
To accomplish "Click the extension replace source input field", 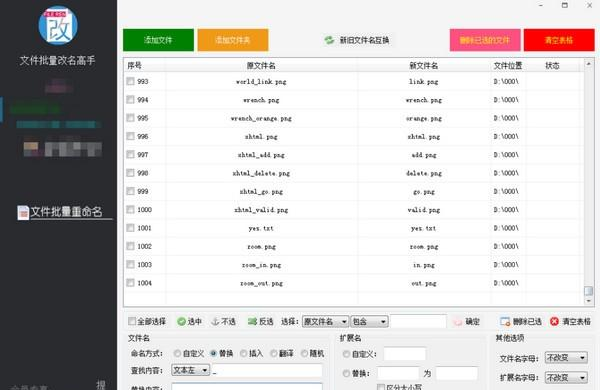I will coord(398,373).
